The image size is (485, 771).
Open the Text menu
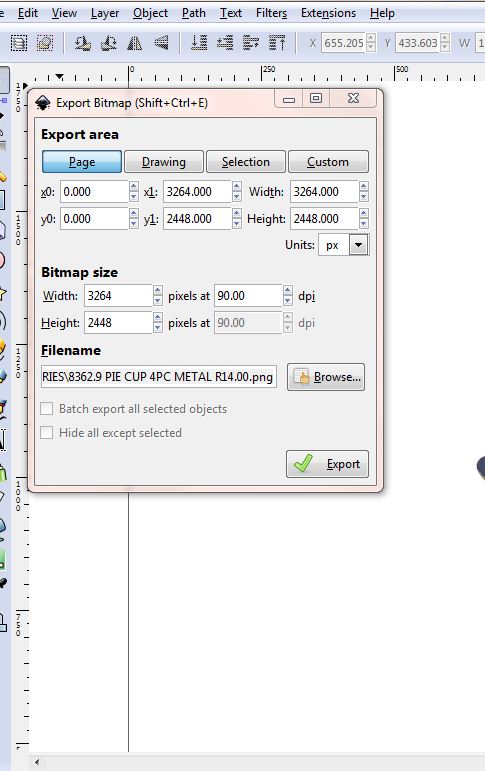(231, 13)
